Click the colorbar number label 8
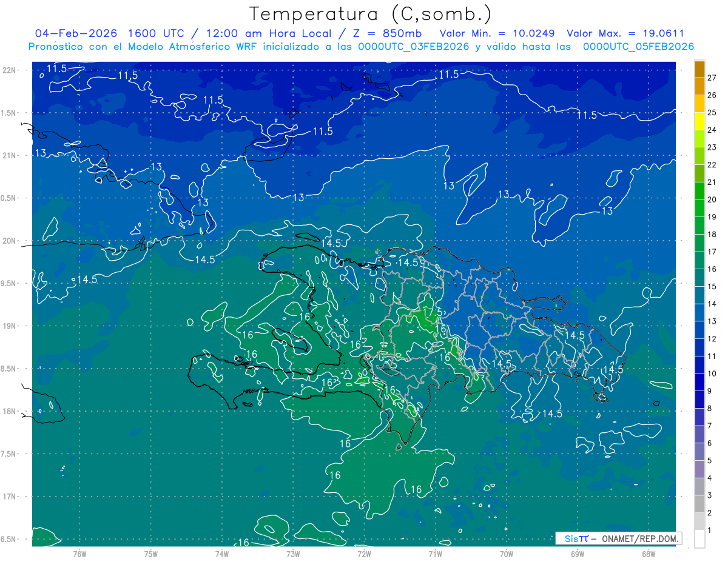Image resolution: width=728 pixels, height=562 pixels. click(x=710, y=409)
